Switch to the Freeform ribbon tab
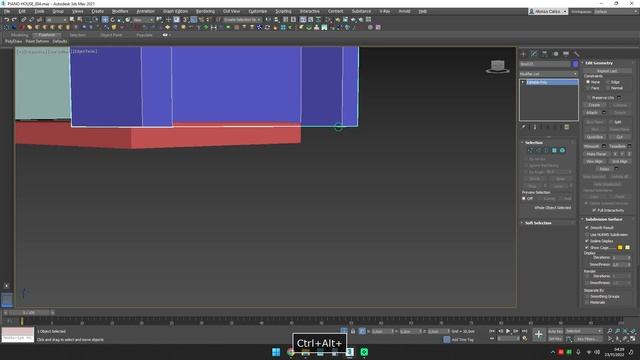 47,35
